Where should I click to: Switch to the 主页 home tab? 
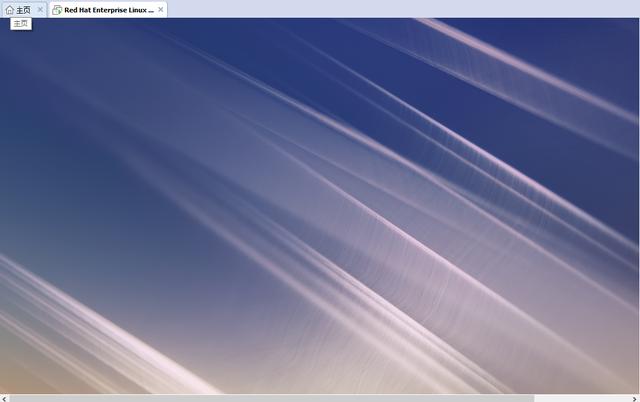tap(23, 10)
